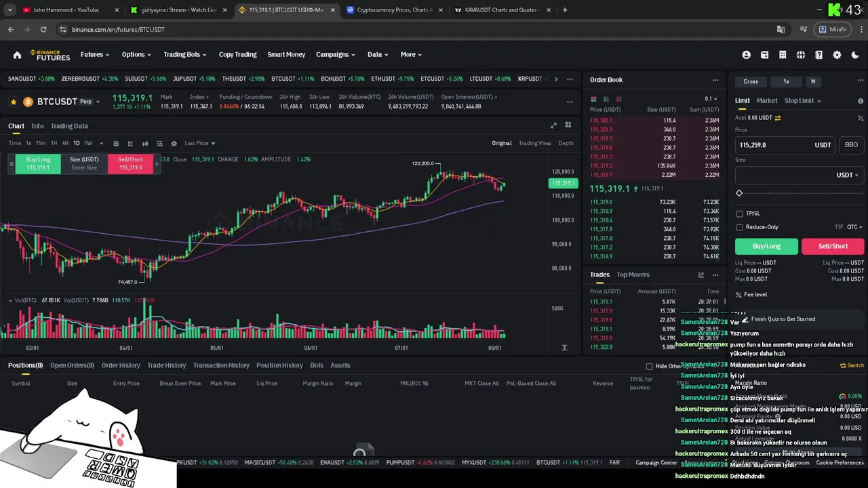Open the wallet icon in header

(x=764, y=55)
